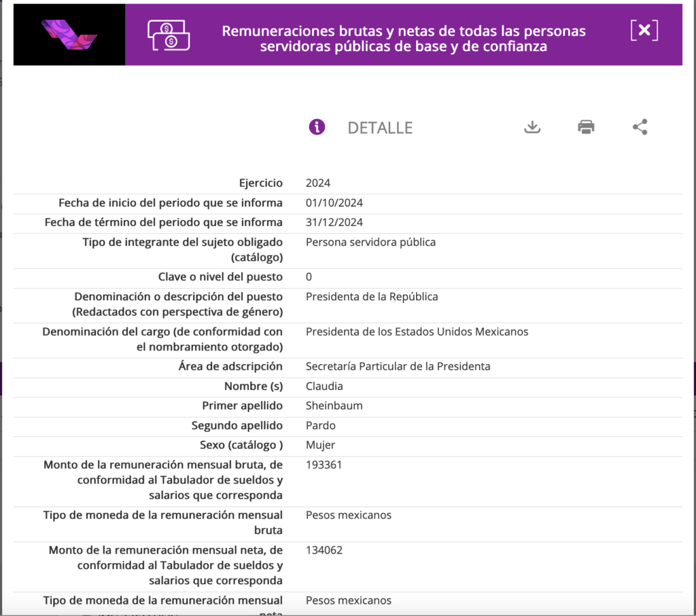The image size is (696, 616).
Task: Click "Presidenta de los Estados Unidos Mexicanos"
Action: (x=417, y=331)
